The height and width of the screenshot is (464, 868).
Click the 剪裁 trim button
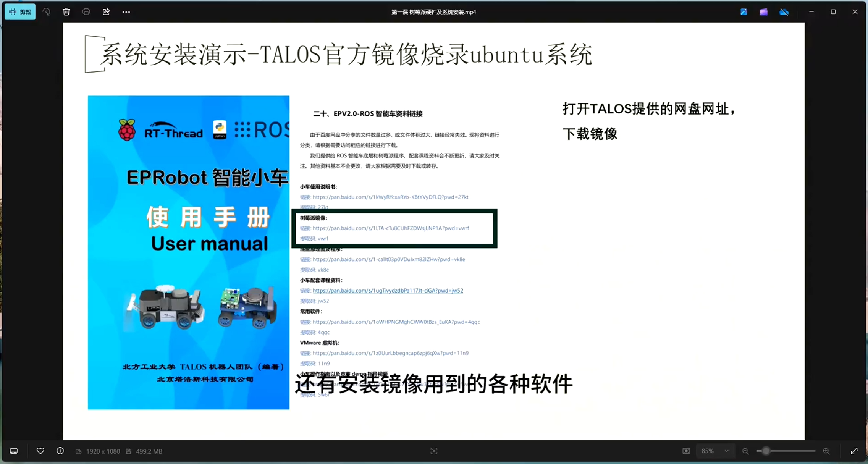click(x=20, y=12)
